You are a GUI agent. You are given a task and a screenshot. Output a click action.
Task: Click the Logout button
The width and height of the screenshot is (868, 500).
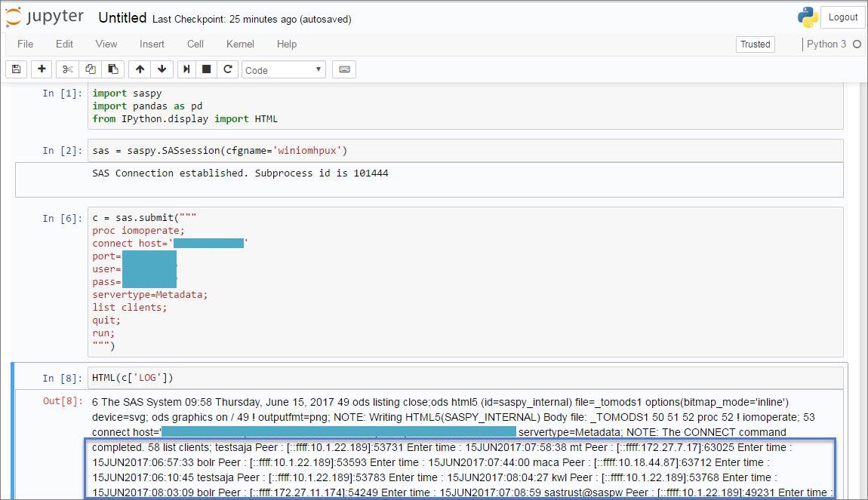[x=842, y=17]
